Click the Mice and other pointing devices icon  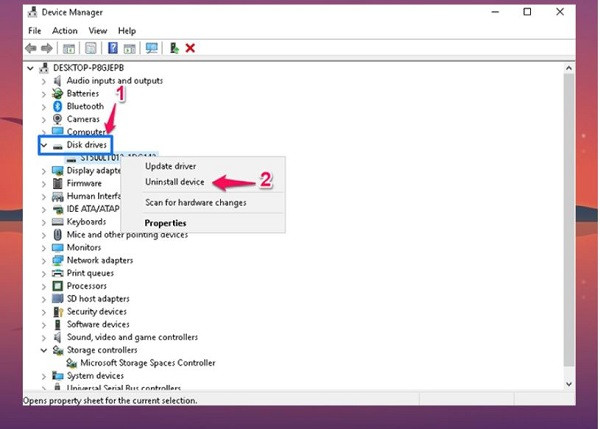[57, 235]
